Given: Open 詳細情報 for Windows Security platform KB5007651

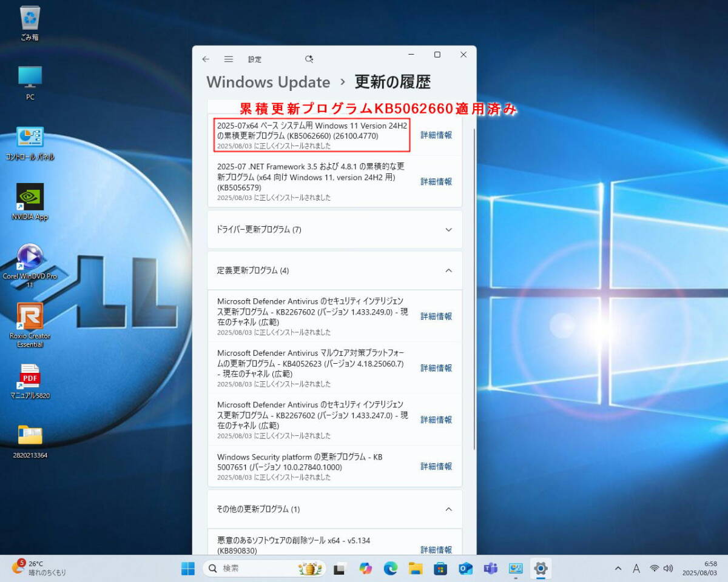Looking at the screenshot, I should click(x=436, y=466).
